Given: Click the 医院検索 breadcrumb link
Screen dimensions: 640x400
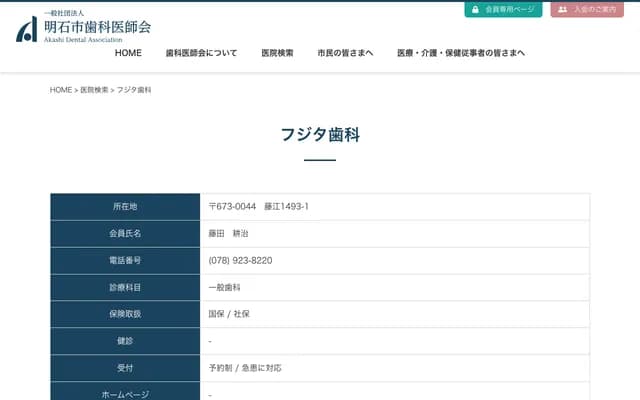Looking at the screenshot, I should [95, 90].
